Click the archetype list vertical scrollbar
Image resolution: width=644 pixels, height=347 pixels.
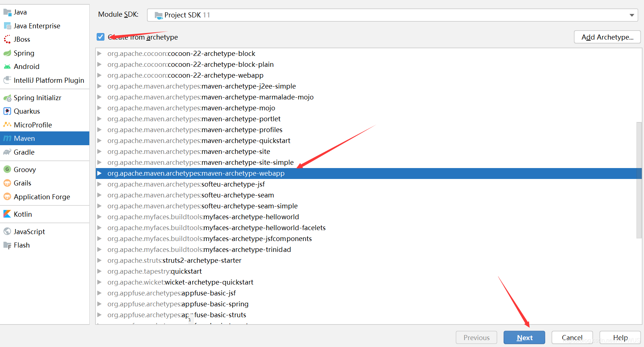[x=639, y=180]
